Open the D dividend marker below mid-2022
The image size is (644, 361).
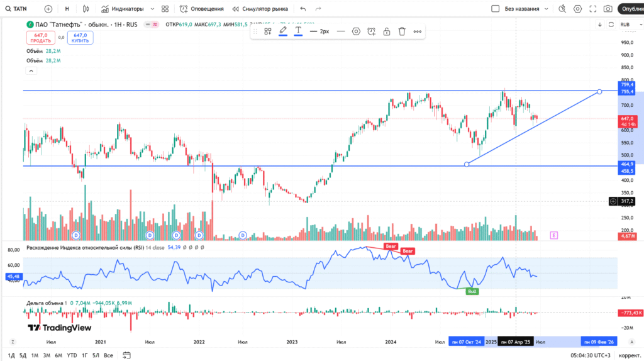(243, 235)
